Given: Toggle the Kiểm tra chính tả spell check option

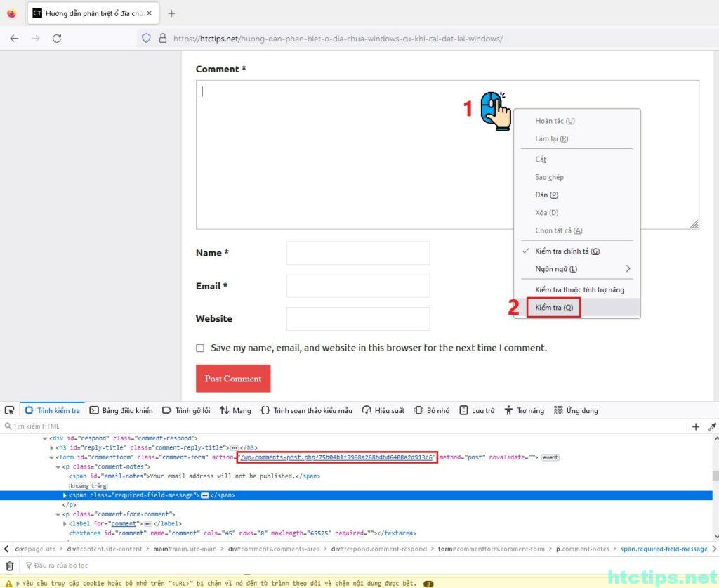Looking at the screenshot, I should pyautogui.click(x=567, y=251).
